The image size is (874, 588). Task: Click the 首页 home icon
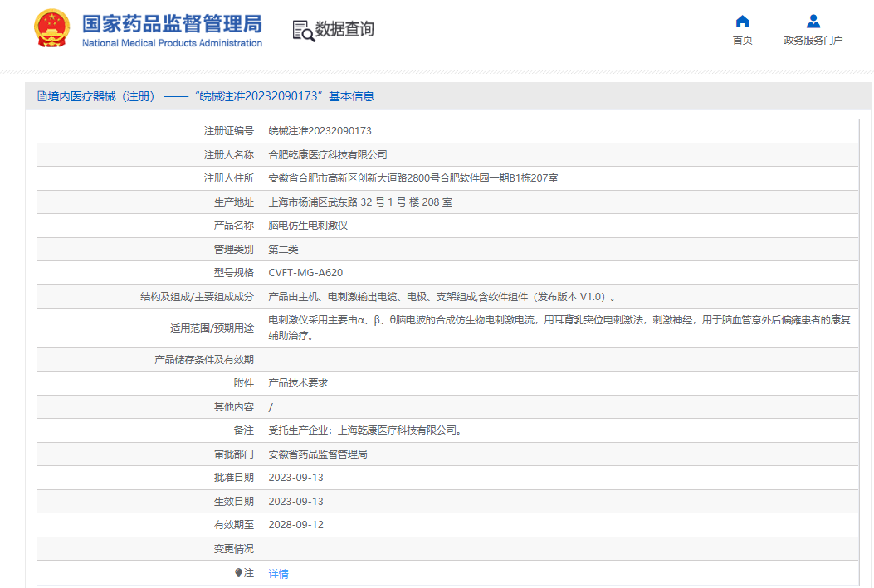pyautogui.click(x=742, y=22)
